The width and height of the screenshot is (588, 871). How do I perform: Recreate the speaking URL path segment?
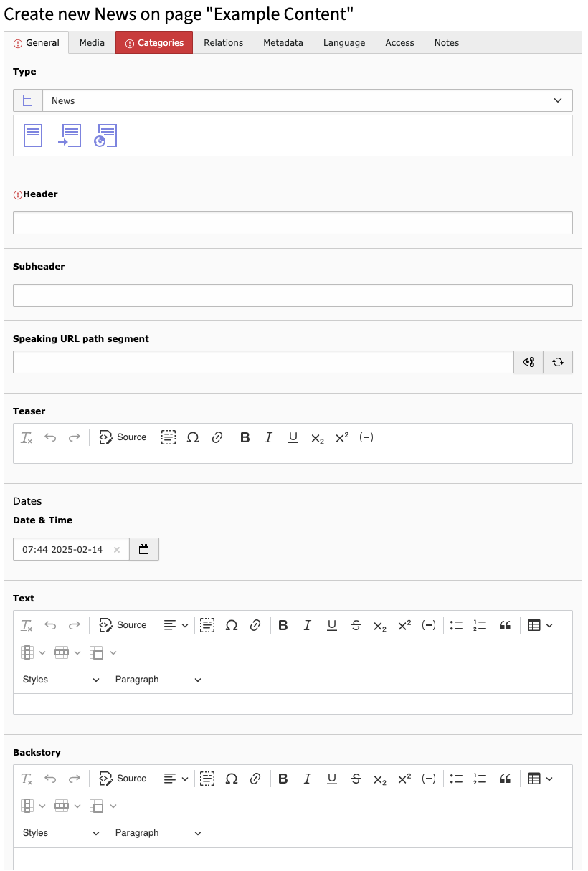(x=558, y=362)
